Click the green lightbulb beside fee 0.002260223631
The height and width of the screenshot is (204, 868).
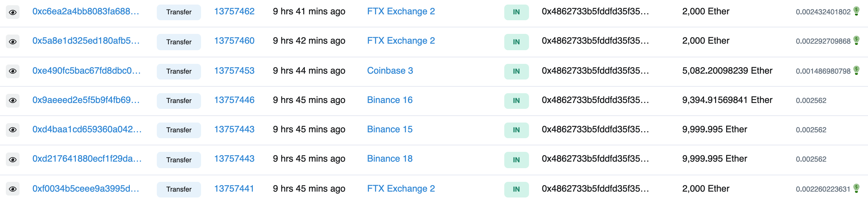point(856,188)
